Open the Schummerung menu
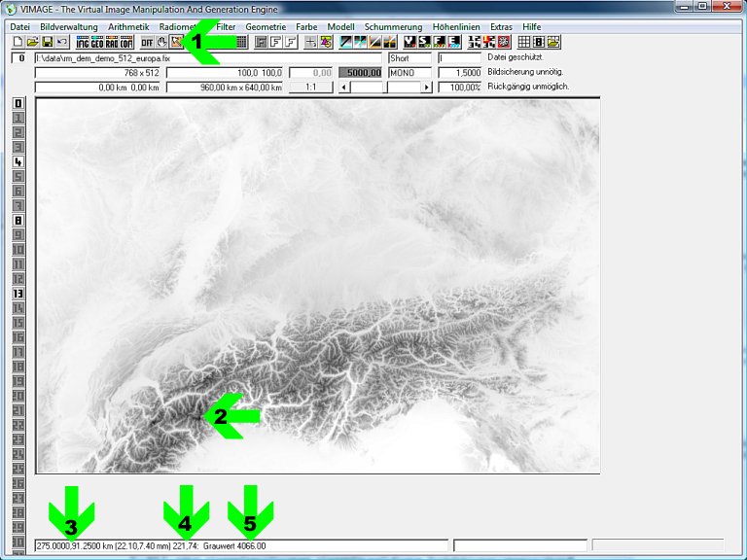Image resolution: width=747 pixels, height=560 pixels. pos(394,26)
